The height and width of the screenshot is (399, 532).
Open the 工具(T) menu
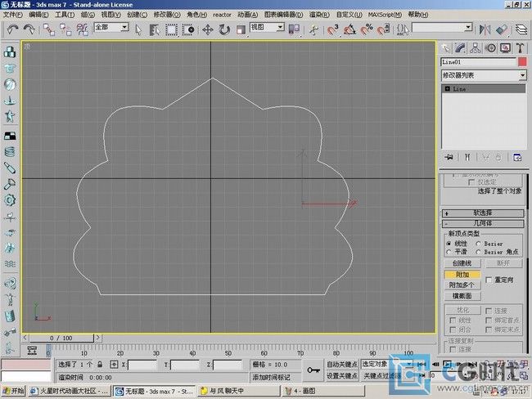coord(65,15)
